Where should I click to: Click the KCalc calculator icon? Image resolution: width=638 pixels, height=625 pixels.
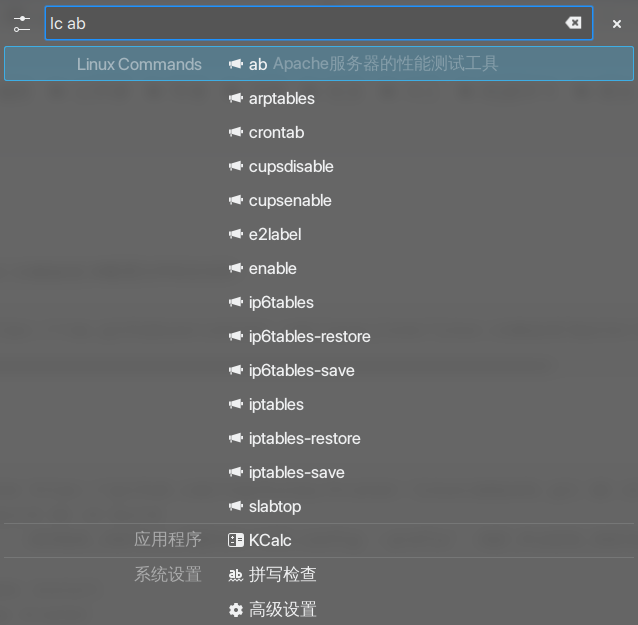(236, 540)
